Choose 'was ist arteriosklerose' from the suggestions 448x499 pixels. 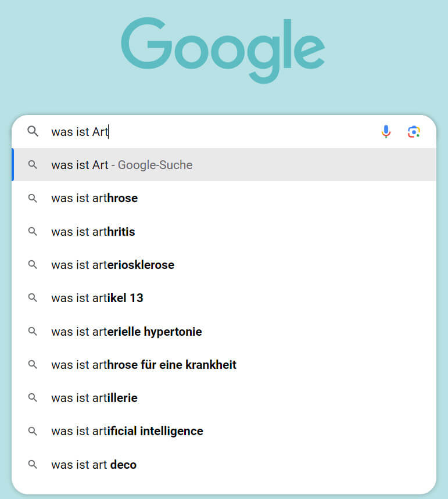tap(112, 265)
